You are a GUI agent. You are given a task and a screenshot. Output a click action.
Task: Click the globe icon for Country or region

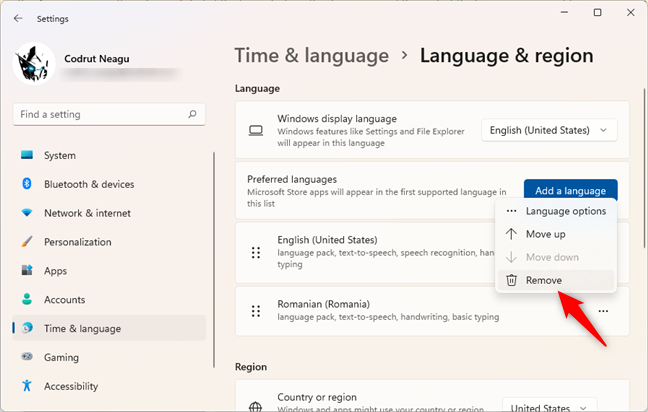tap(255, 407)
